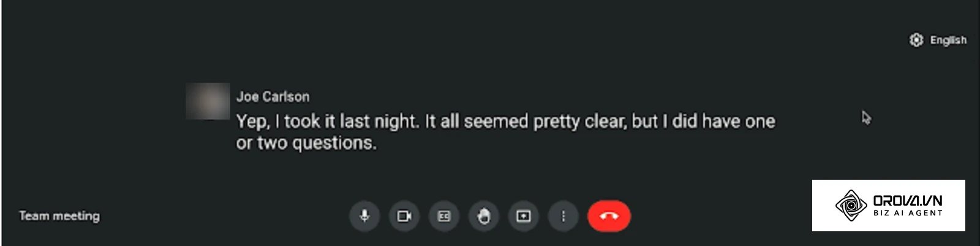Screen dimensions: 980x246
Task: Toggle closed captions with the CC button
Action: tap(444, 216)
